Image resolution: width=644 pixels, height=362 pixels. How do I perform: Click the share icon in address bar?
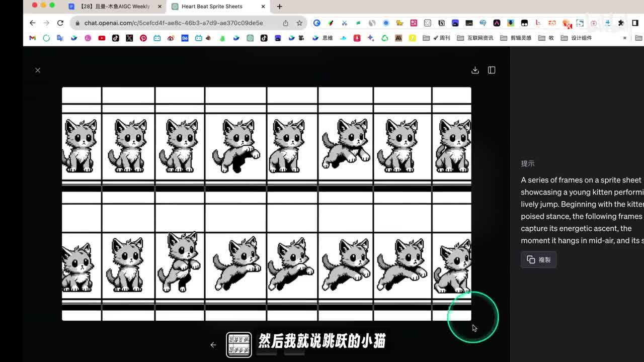click(286, 23)
